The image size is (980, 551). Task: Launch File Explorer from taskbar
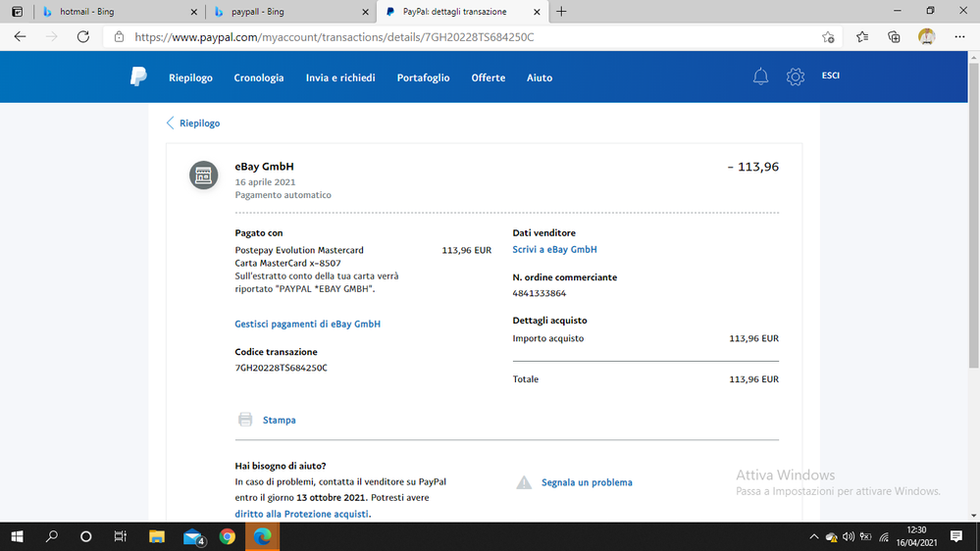tap(156, 536)
